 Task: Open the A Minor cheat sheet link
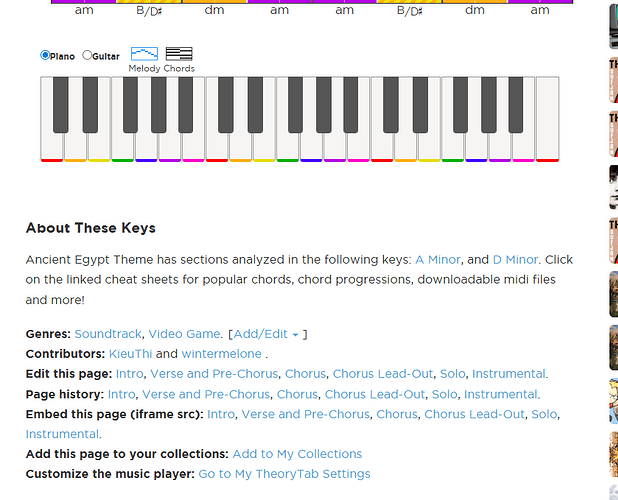[437, 259]
